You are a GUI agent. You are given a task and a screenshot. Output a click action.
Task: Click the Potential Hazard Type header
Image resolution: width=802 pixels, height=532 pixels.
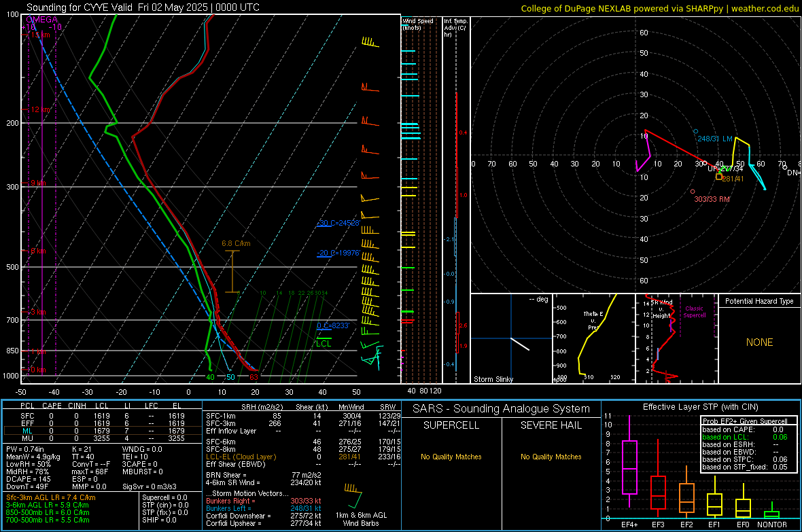click(759, 301)
